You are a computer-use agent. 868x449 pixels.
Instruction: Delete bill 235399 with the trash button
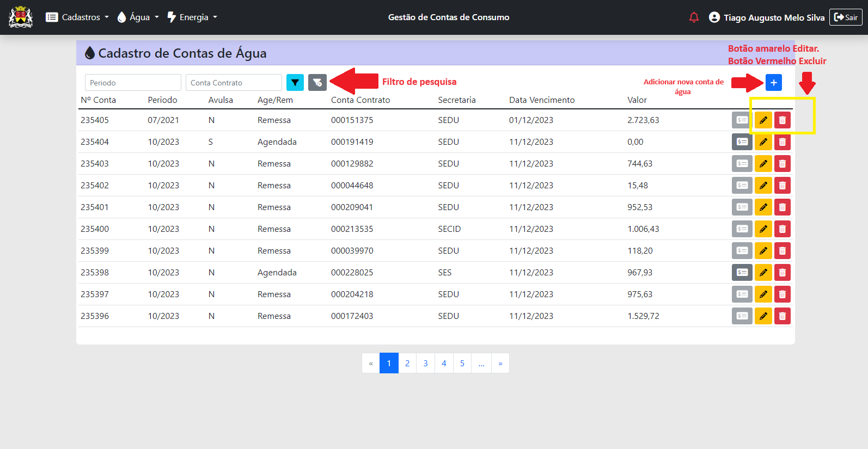[783, 250]
